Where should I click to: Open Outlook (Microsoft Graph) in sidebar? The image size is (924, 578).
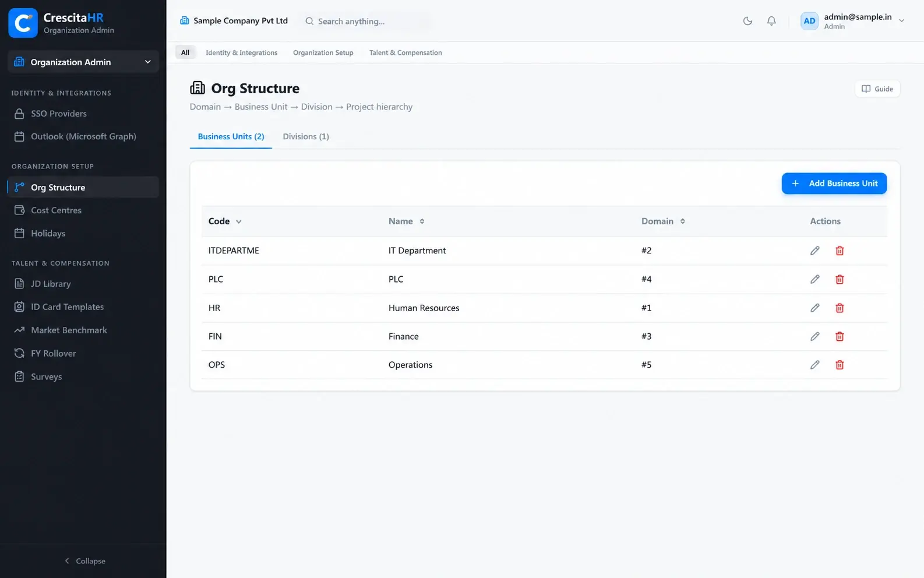(83, 136)
